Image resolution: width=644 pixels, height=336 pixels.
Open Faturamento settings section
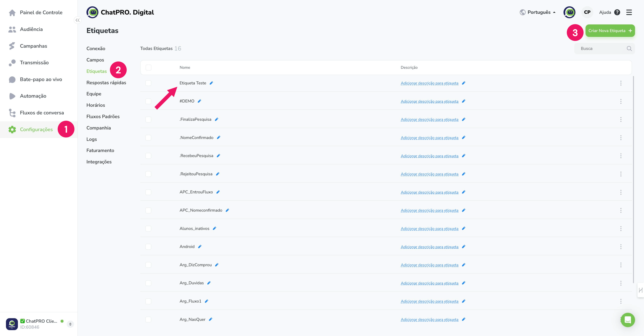100,151
